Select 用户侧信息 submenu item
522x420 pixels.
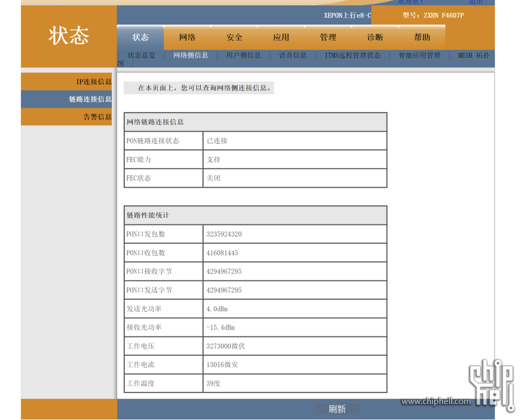pyautogui.click(x=243, y=55)
